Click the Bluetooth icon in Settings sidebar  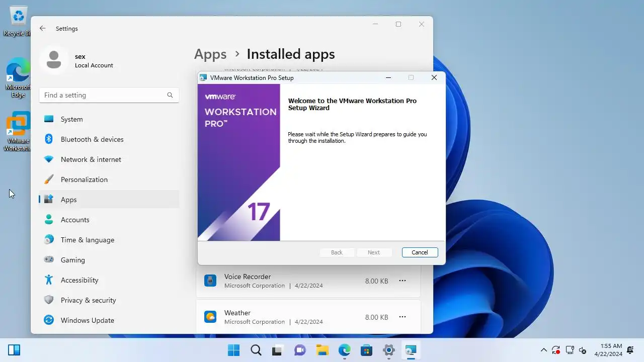pos(49,139)
